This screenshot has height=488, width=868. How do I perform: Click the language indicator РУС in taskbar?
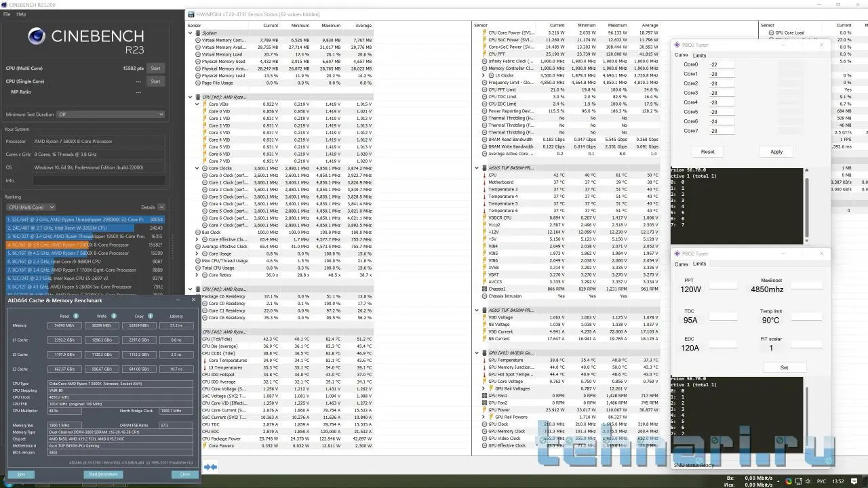pyautogui.click(x=823, y=481)
